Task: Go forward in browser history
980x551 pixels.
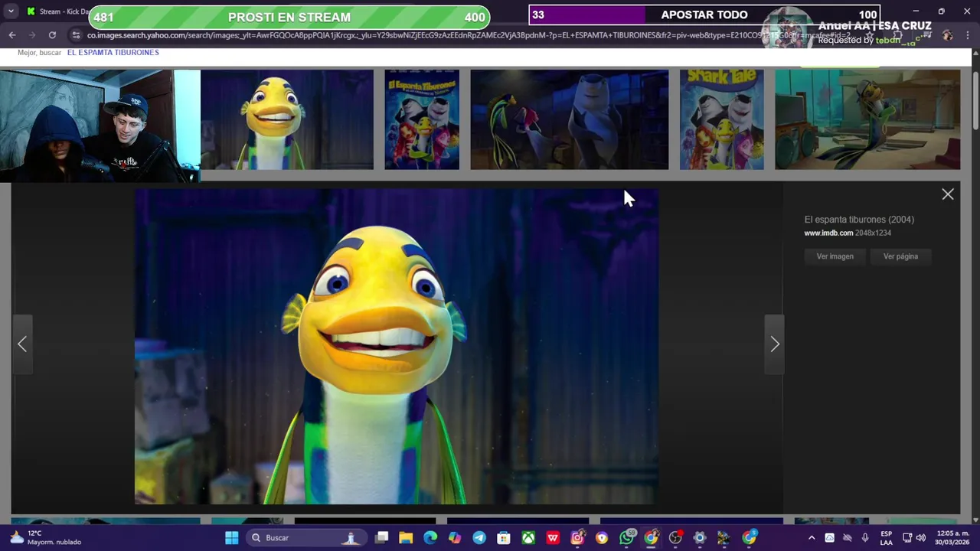Action: [32, 35]
